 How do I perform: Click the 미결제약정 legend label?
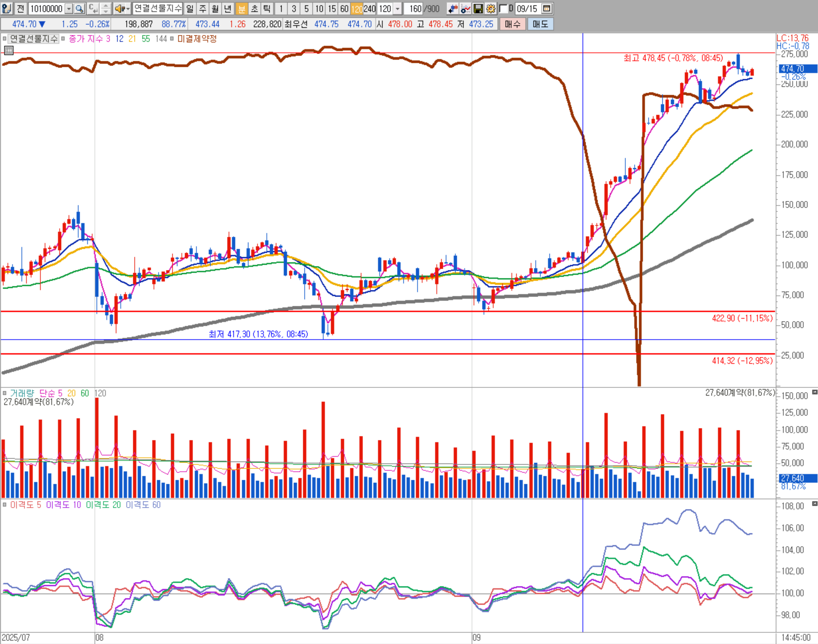click(197, 39)
